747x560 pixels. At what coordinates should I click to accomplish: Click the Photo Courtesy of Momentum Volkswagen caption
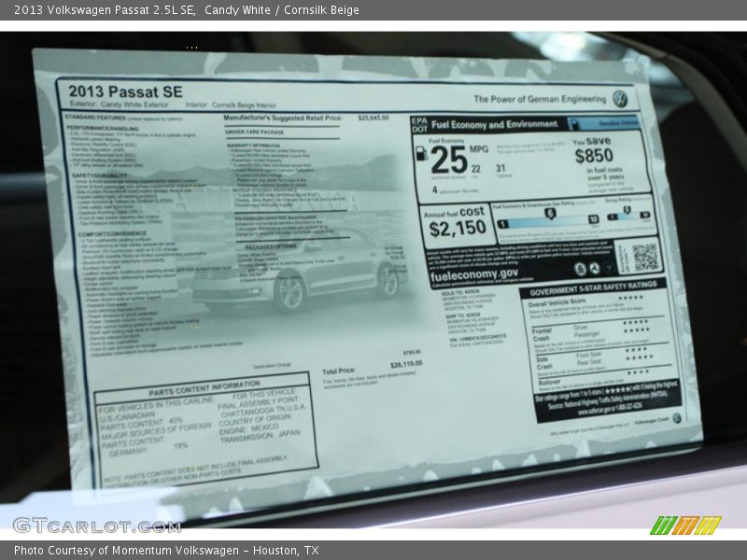[166, 551]
